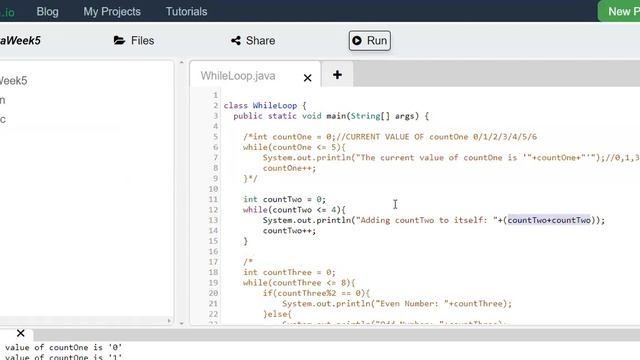The height and width of the screenshot is (360, 640).
Task: Click line number 10 in gutter
Action: [213, 189]
